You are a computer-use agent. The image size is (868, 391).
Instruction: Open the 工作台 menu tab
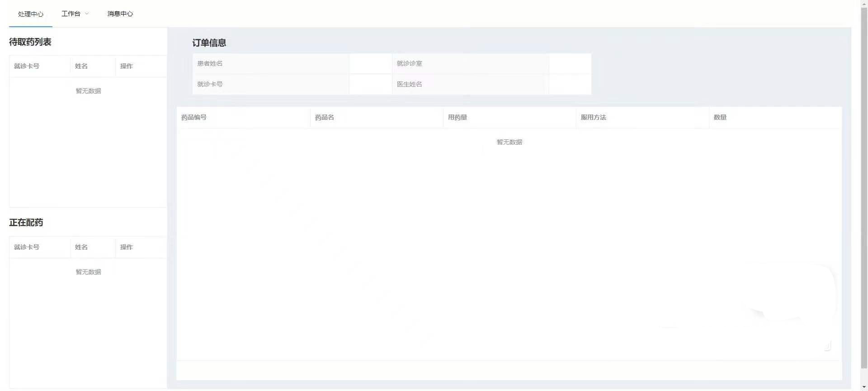(71, 14)
